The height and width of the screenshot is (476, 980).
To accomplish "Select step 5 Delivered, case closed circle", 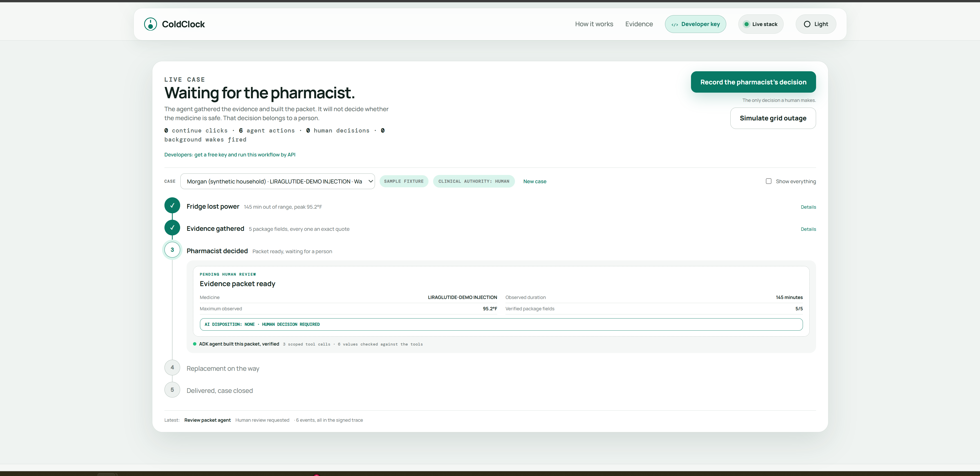I will 172,390.
